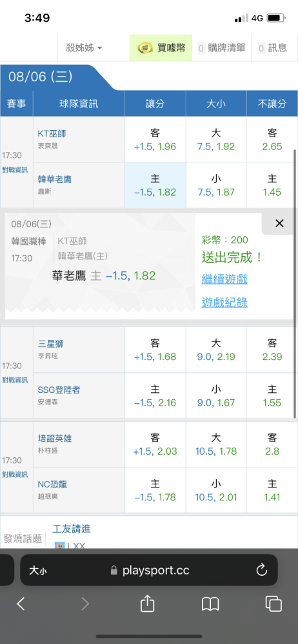Tap the 買噱幣 coin icon

(145, 48)
